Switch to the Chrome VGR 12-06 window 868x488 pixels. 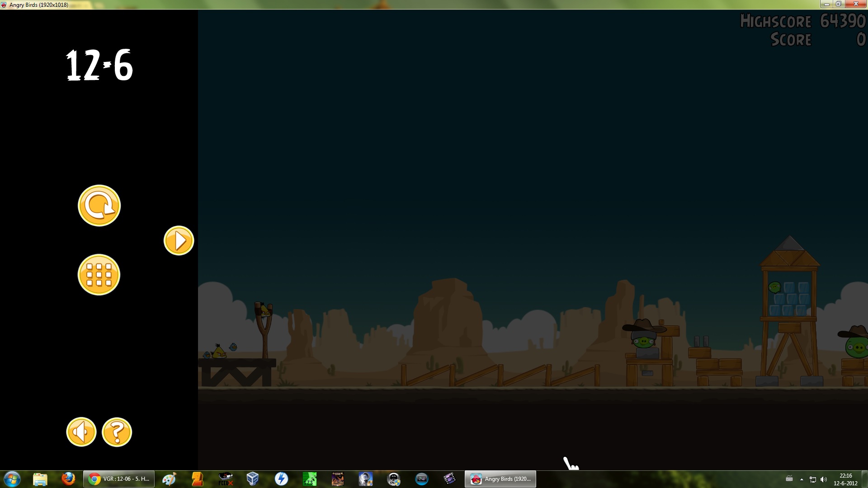point(119,479)
